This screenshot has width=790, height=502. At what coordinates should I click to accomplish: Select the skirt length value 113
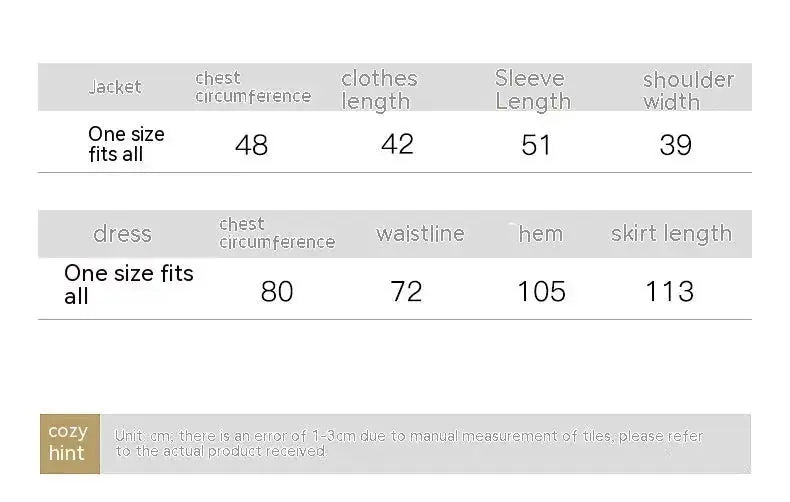click(x=669, y=291)
